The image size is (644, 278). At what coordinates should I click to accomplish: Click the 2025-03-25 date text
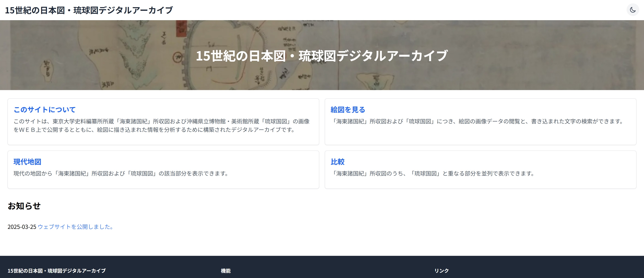pos(22,227)
